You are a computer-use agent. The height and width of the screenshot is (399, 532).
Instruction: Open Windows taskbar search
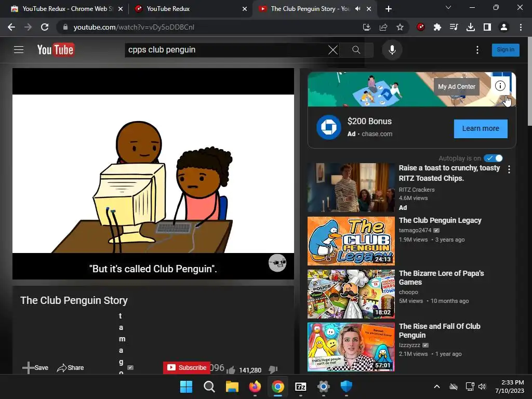click(x=209, y=387)
